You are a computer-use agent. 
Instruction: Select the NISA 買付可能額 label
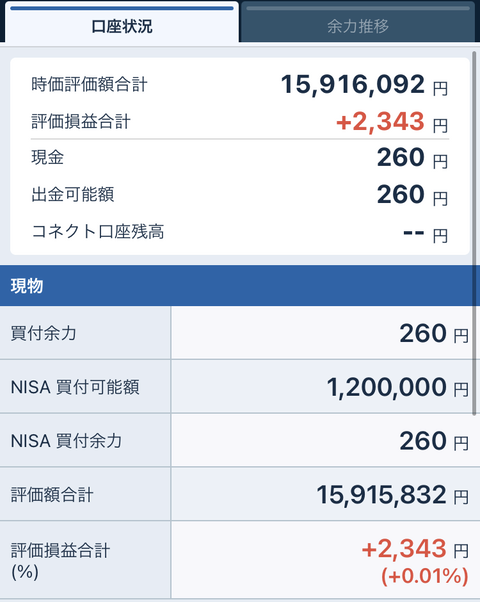tap(75, 387)
